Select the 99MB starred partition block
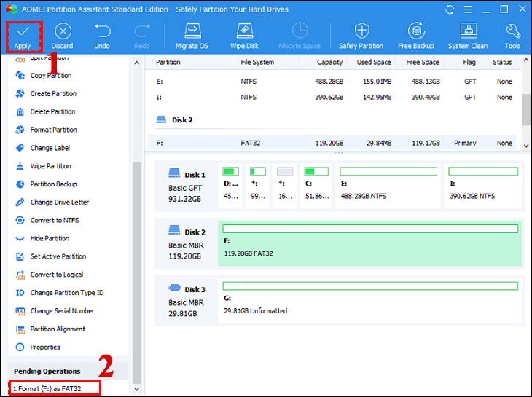The width and height of the screenshot is (532, 397). pos(257,186)
